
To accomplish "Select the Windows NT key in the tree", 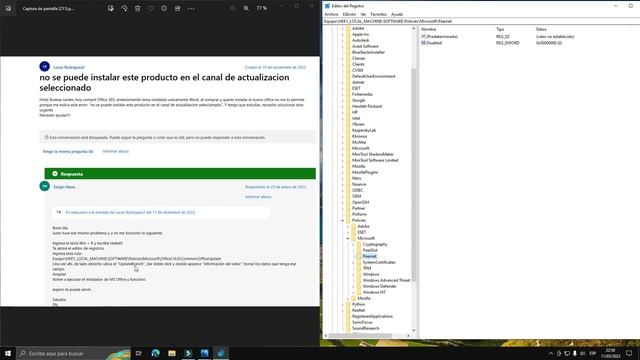I will pos(374,292).
